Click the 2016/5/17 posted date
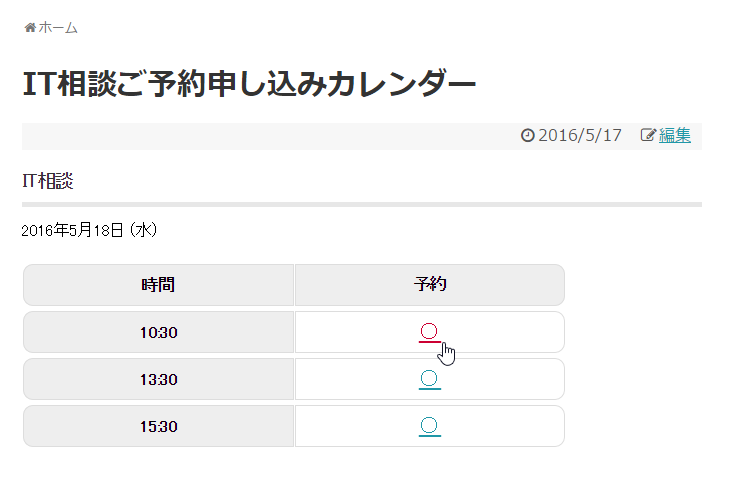This screenshot has width=730, height=499. tap(580, 136)
